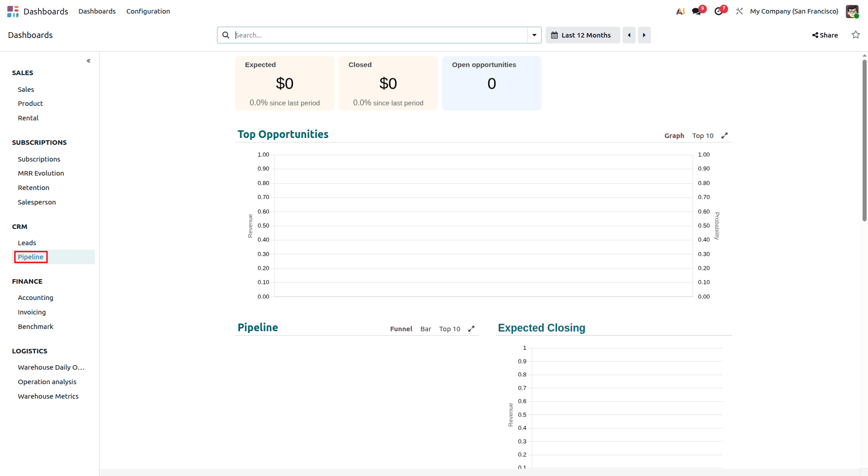Open the Sales dashboard
This screenshot has height=476, width=868.
tap(26, 90)
